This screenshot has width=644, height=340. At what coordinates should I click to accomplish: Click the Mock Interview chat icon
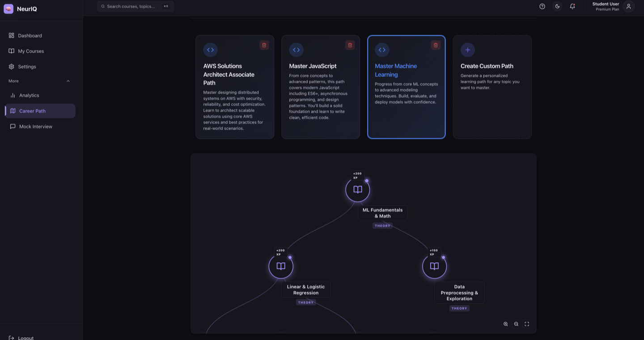tap(13, 126)
